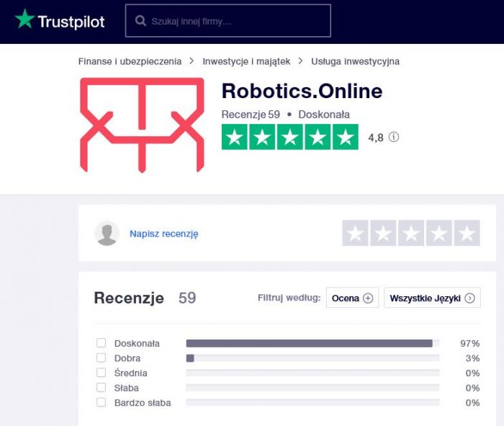Select fifth empty star rating
Screen dimensions: 504x426
[x=467, y=233]
